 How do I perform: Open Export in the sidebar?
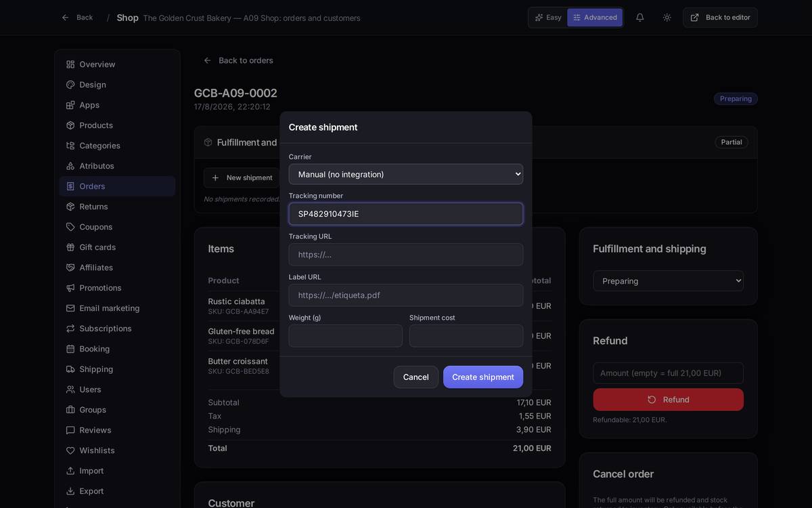117,491
